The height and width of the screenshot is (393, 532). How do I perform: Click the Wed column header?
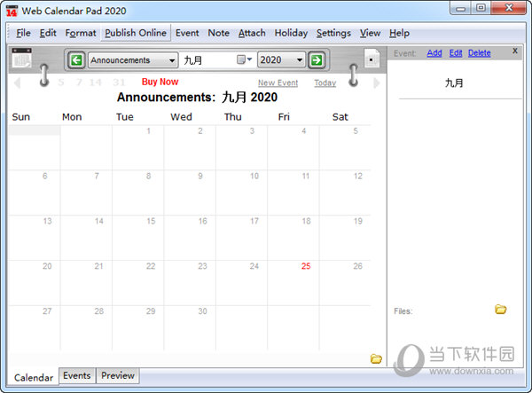(181, 117)
